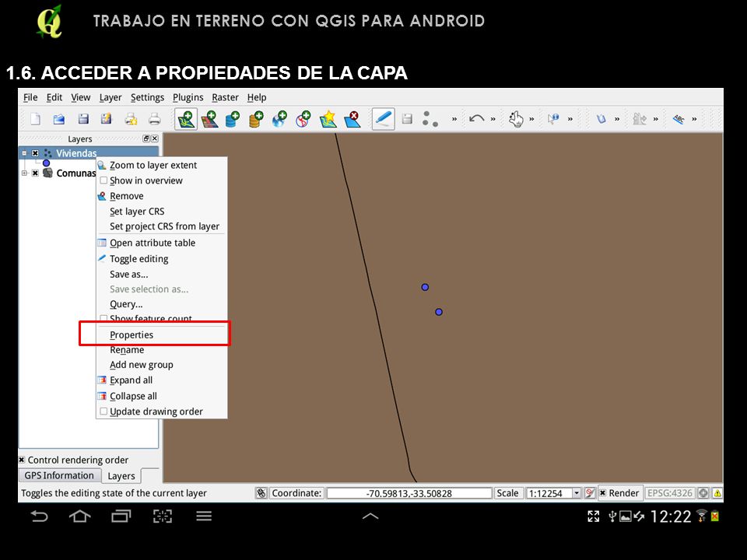Choose Open attribute table
This screenshot has width=747, height=560.
(162, 243)
